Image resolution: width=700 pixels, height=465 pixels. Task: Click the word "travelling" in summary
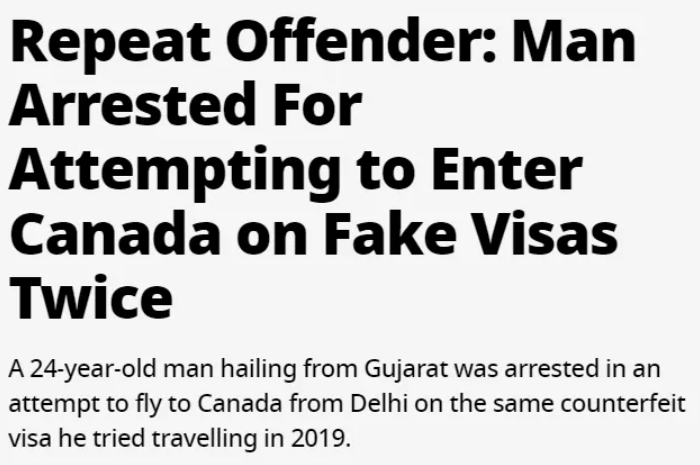click(204, 440)
